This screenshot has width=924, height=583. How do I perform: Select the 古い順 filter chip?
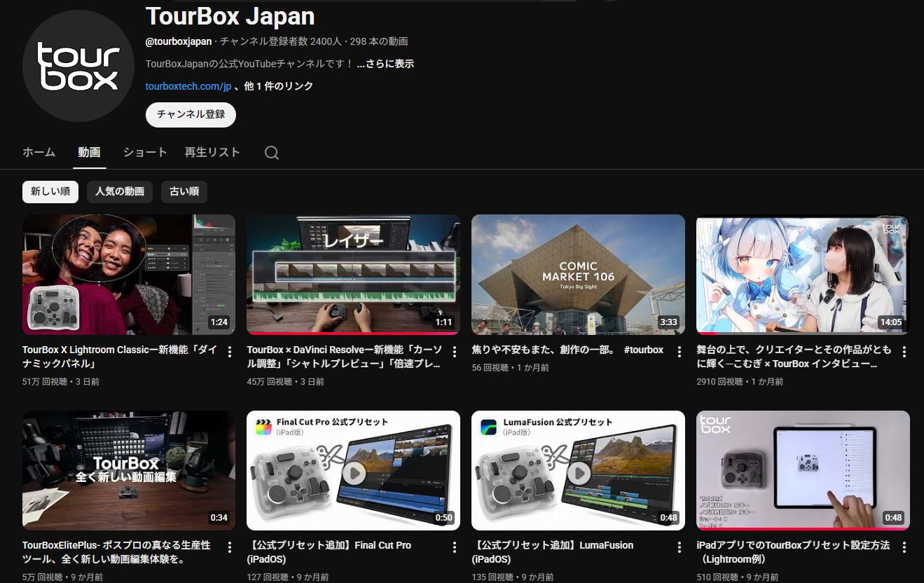(184, 191)
